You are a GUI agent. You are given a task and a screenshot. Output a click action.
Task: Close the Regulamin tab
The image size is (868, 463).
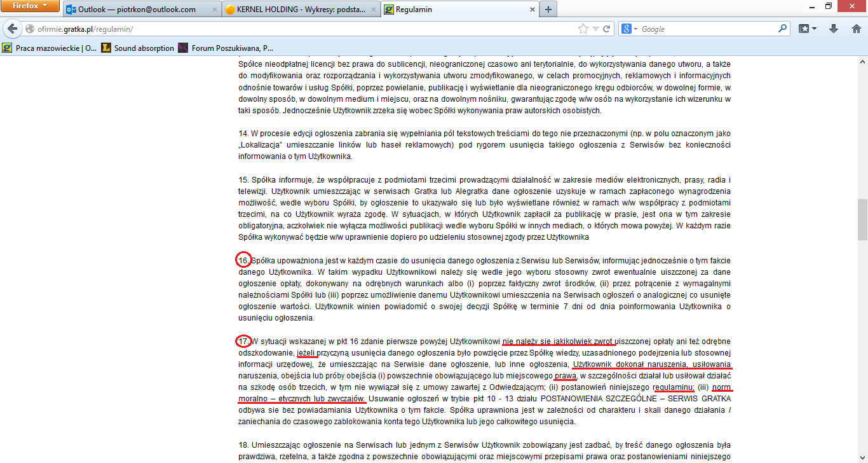point(532,10)
